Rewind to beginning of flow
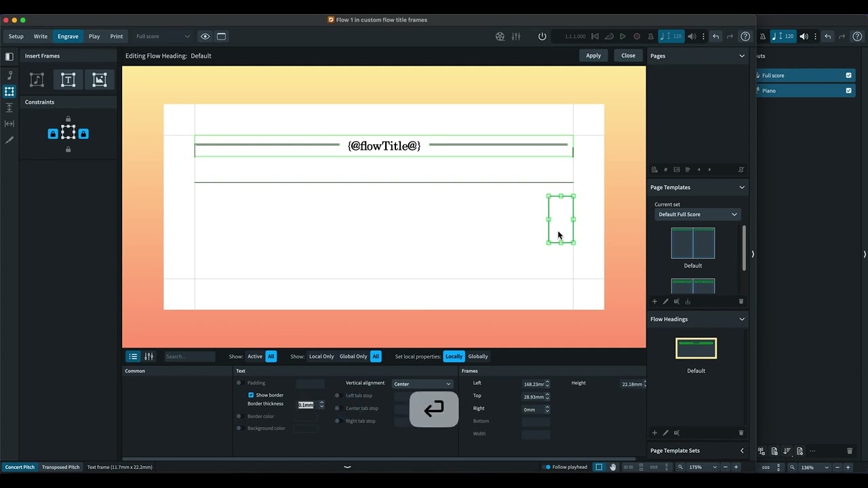868x488 pixels. coord(595,37)
